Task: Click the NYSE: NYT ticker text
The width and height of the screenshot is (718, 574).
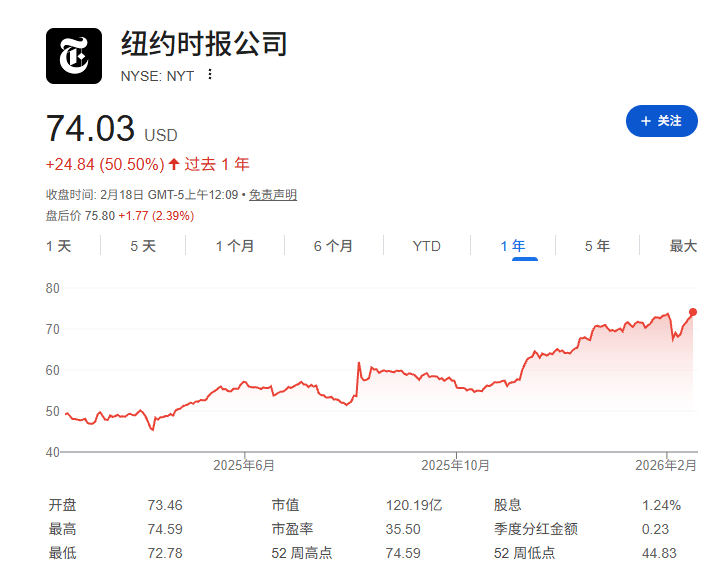Action: (x=158, y=76)
